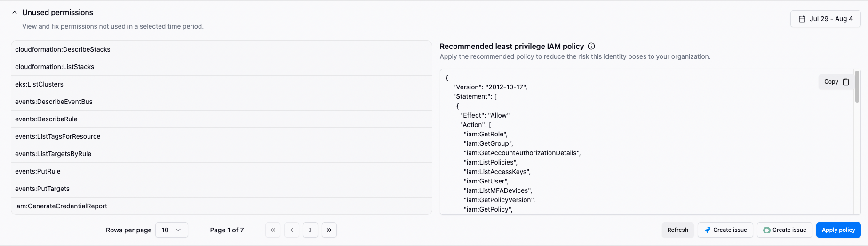Go to the previous permissions page
Screen dimensions: 868x246
(x=292, y=230)
